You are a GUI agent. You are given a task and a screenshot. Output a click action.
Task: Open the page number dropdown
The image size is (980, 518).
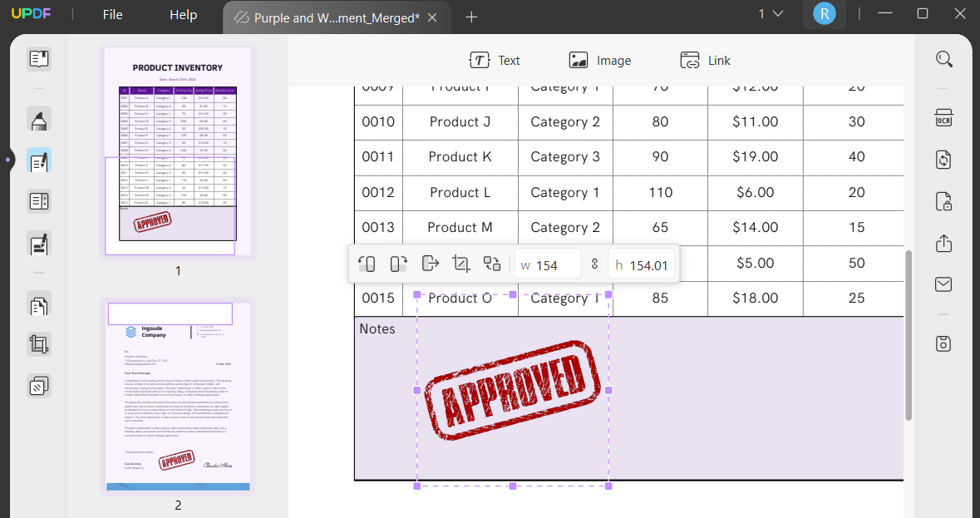[770, 14]
